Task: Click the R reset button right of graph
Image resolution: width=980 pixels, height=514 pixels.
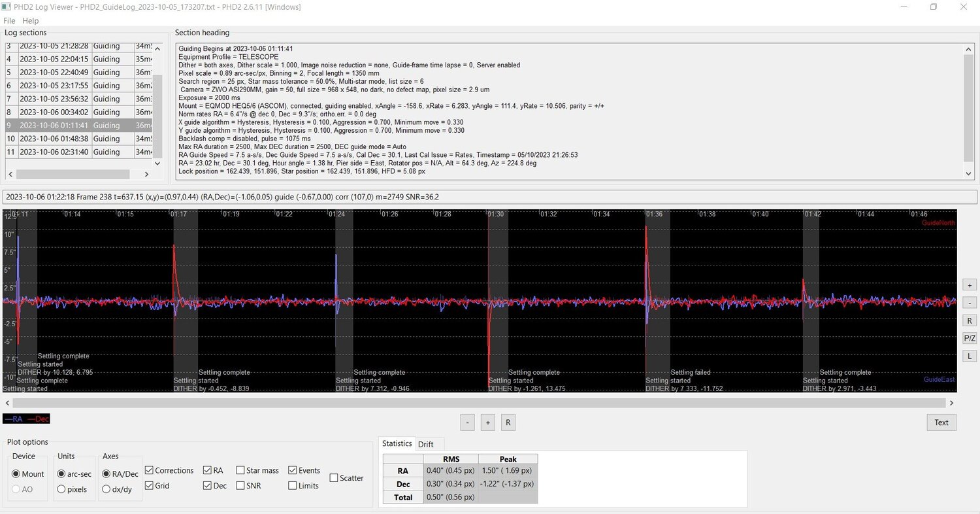Action: coord(970,320)
